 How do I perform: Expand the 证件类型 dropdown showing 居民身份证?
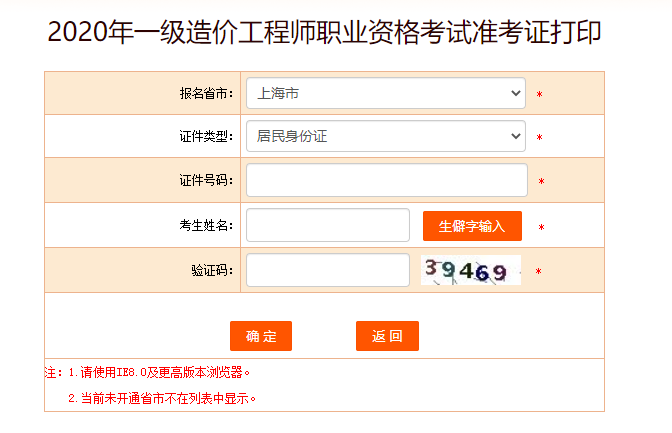pos(385,136)
